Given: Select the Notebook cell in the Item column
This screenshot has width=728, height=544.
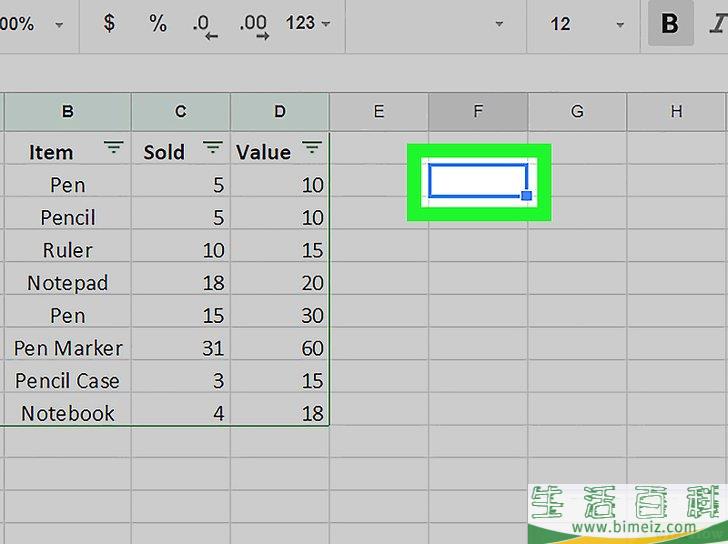Looking at the screenshot, I should tap(68, 413).
